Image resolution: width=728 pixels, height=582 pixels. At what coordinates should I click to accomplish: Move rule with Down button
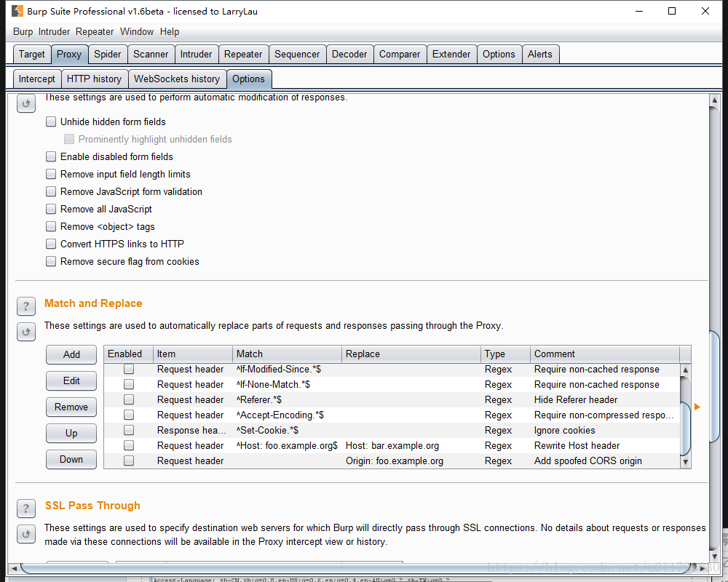tap(71, 459)
